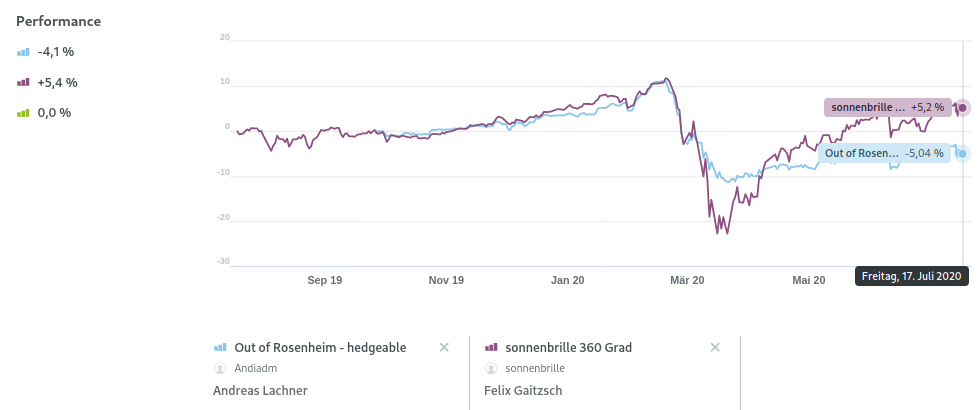Click the purple data point marker on chart
The width and height of the screenshot is (980, 410).
[x=962, y=107]
